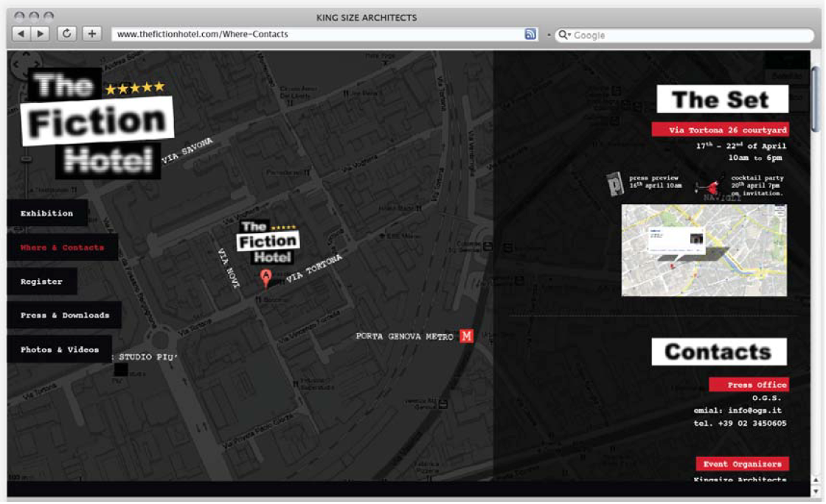
Task: Click the browser forward arrow button
Action: [x=41, y=34]
